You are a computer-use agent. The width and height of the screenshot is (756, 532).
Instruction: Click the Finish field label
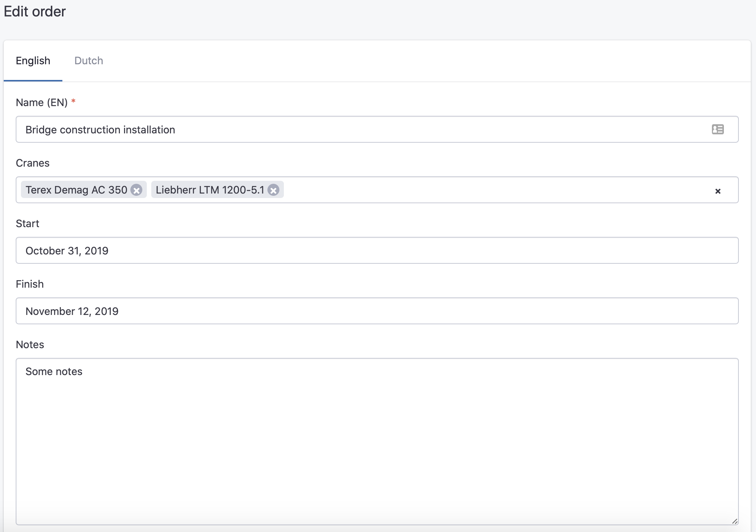(x=30, y=284)
